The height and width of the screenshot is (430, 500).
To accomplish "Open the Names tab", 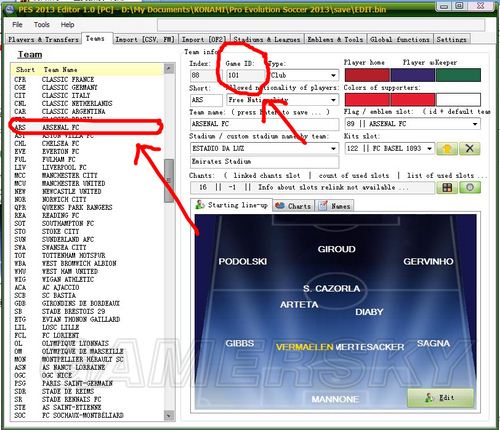I will click(335, 206).
